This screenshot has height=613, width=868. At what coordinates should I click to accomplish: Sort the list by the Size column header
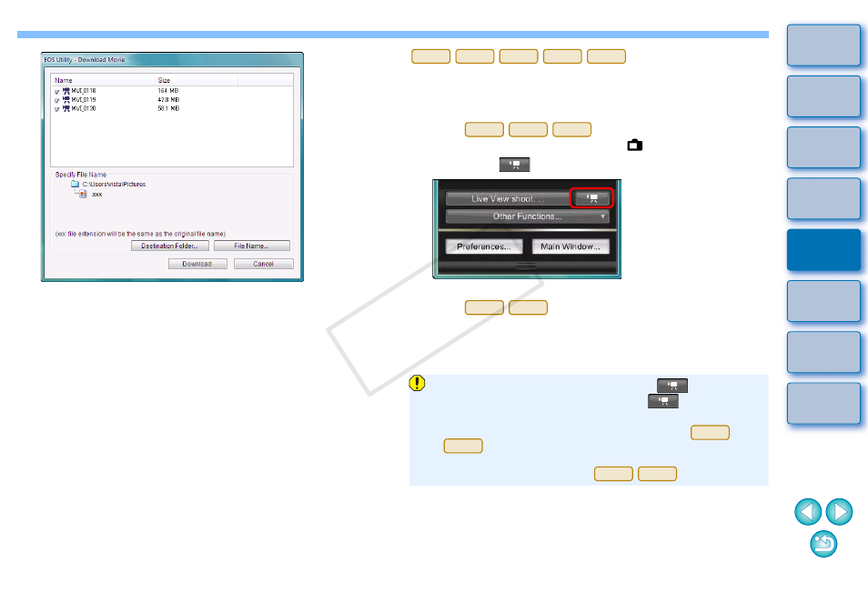tap(197, 80)
